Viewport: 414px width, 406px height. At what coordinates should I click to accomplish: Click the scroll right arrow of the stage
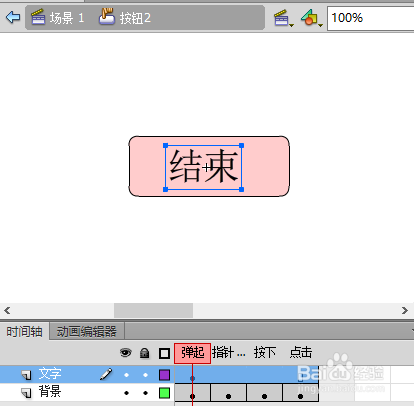click(405, 311)
